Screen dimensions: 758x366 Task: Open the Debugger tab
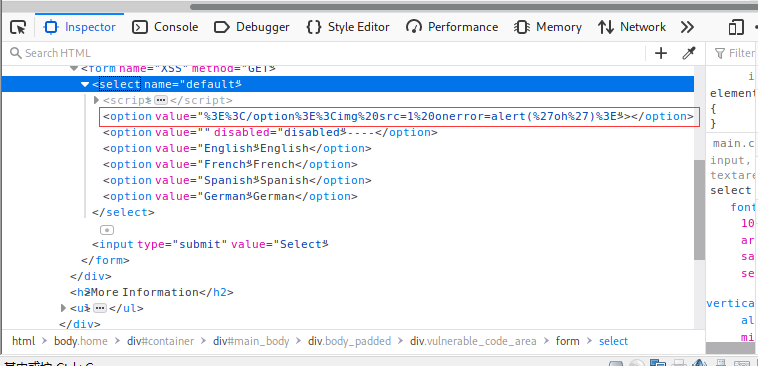click(x=252, y=27)
